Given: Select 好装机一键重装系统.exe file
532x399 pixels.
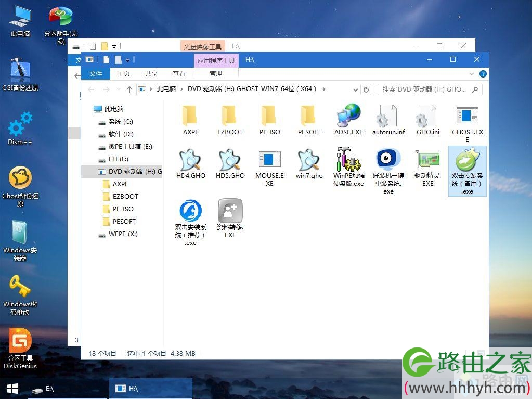Looking at the screenshot, I should click(x=388, y=171).
